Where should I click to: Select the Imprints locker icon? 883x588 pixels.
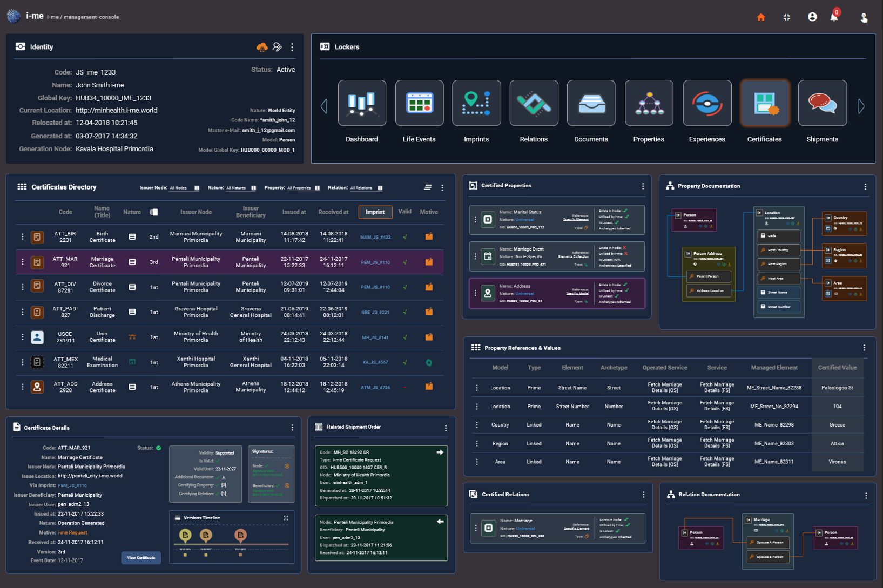476,103
